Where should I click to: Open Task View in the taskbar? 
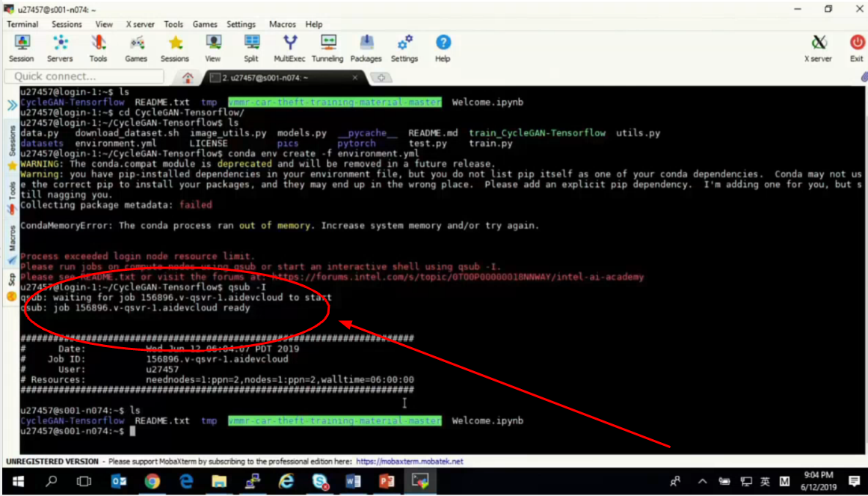pos(84,481)
